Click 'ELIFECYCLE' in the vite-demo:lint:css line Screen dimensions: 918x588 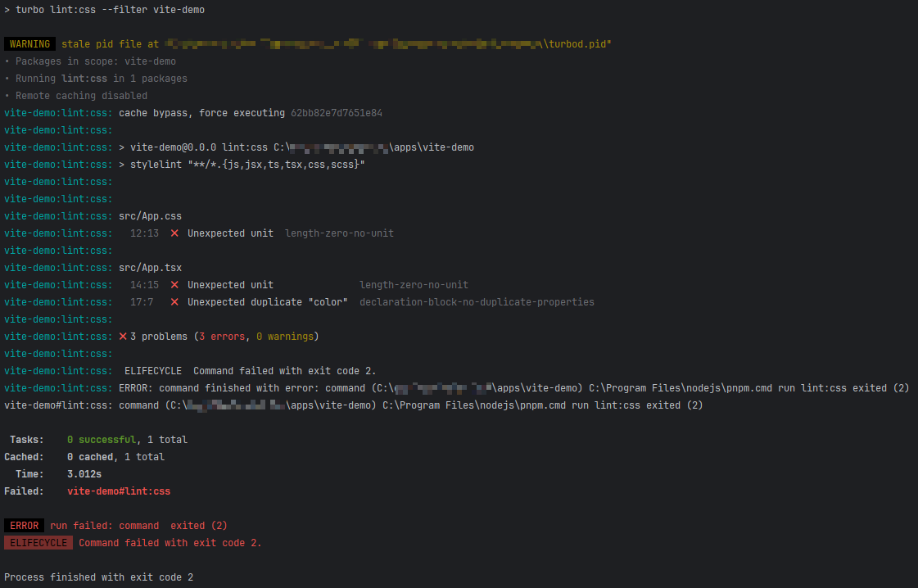[x=153, y=371]
